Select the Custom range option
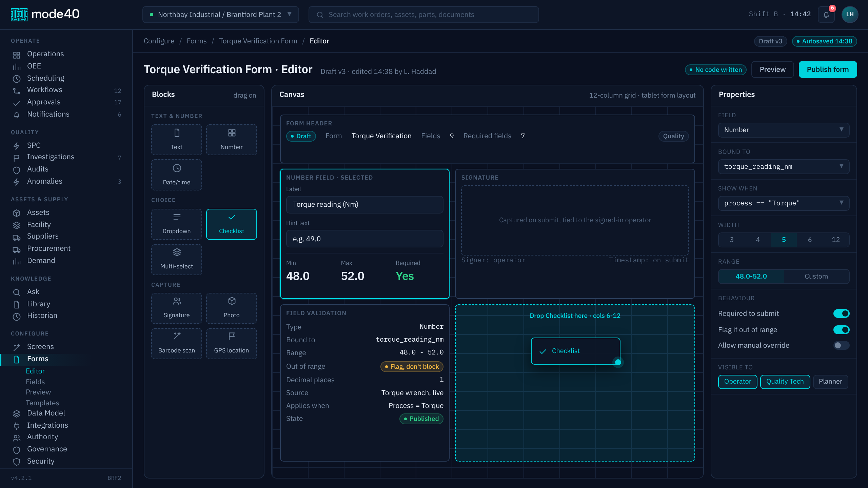This screenshot has height=488, width=868. [816, 277]
